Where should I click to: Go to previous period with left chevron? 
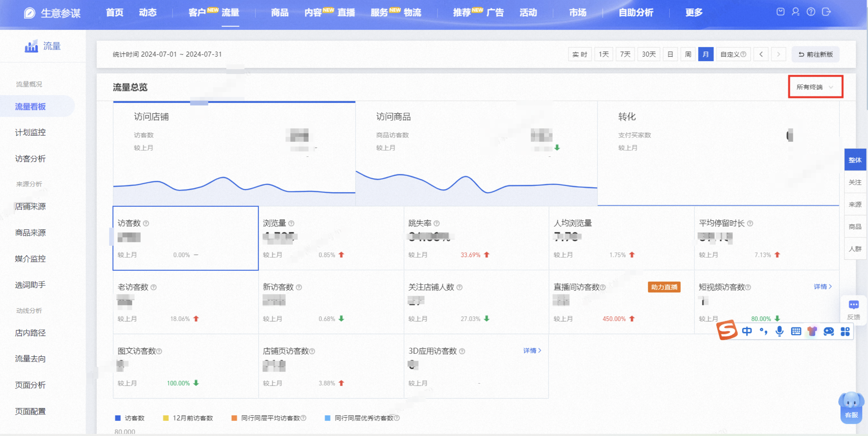761,54
